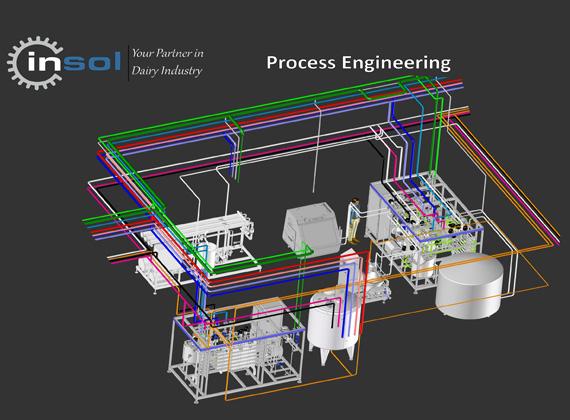Click the large round cylindrical tank

pyautogui.click(x=470, y=286)
